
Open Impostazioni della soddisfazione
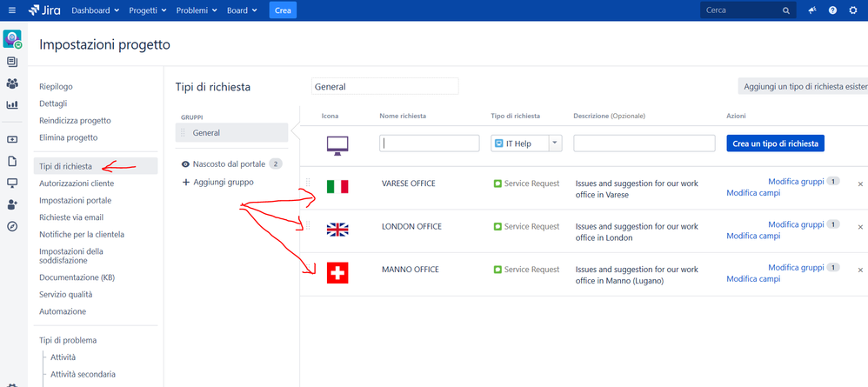point(71,256)
